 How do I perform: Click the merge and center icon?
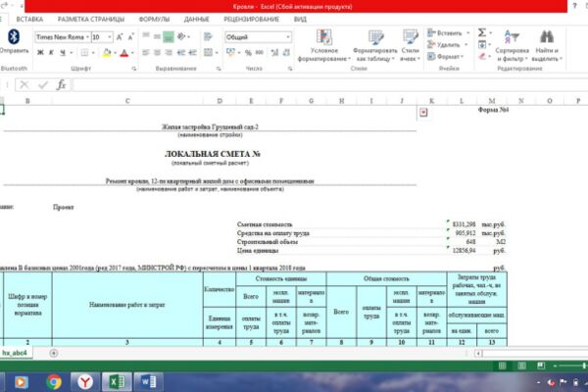point(208,53)
